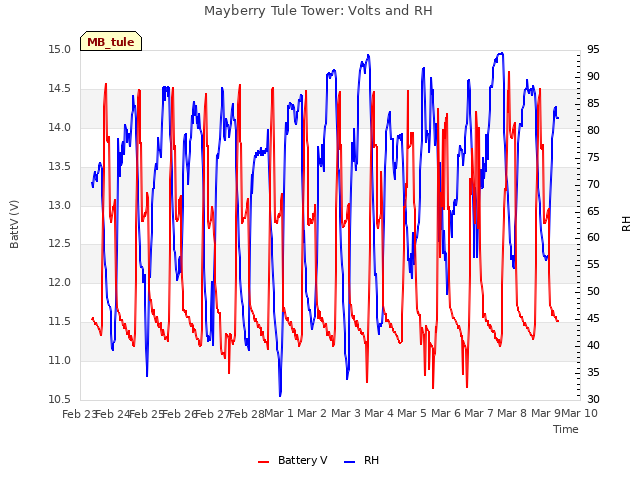Click the Mar 1 date tick label

(279, 413)
